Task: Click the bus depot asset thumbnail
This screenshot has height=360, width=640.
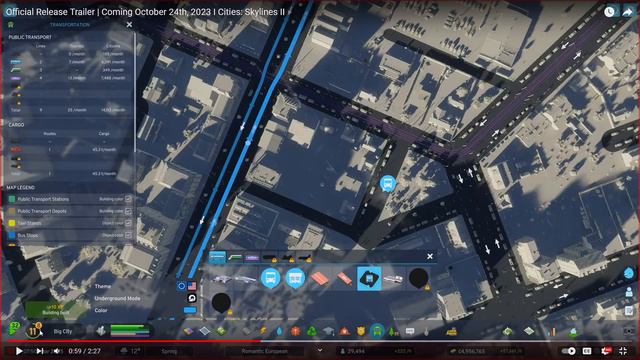Action: (222, 279)
